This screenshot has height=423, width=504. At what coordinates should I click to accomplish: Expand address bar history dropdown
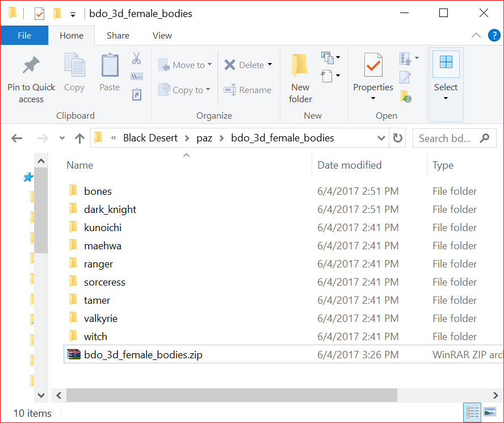[381, 138]
